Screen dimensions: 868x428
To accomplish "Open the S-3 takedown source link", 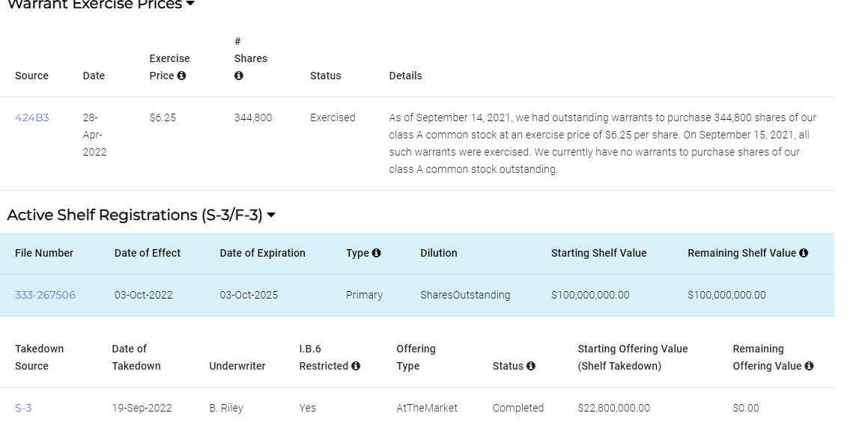I will point(23,408).
